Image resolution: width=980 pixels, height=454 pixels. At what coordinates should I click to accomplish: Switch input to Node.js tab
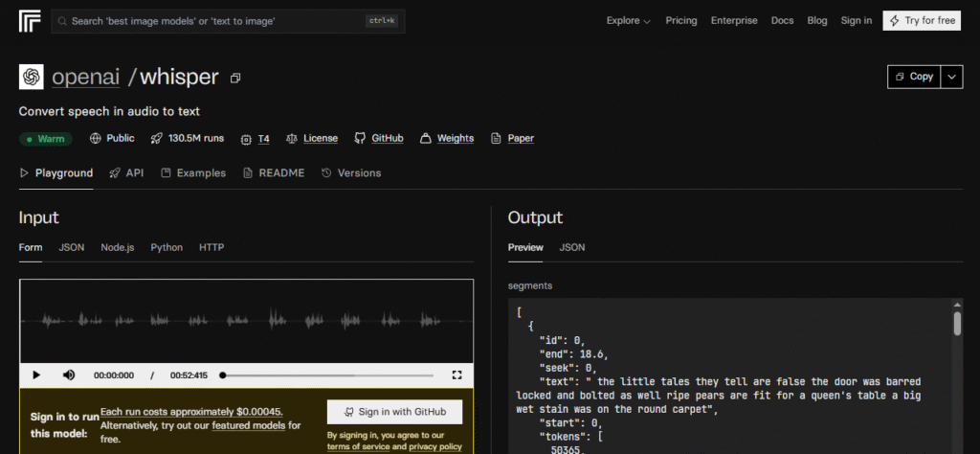click(x=118, y=248)
